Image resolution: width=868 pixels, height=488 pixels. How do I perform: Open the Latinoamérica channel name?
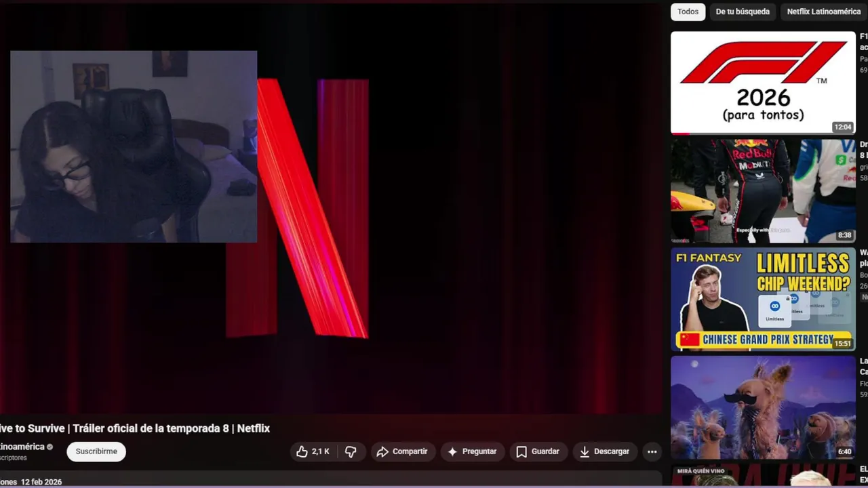[22, 447]
